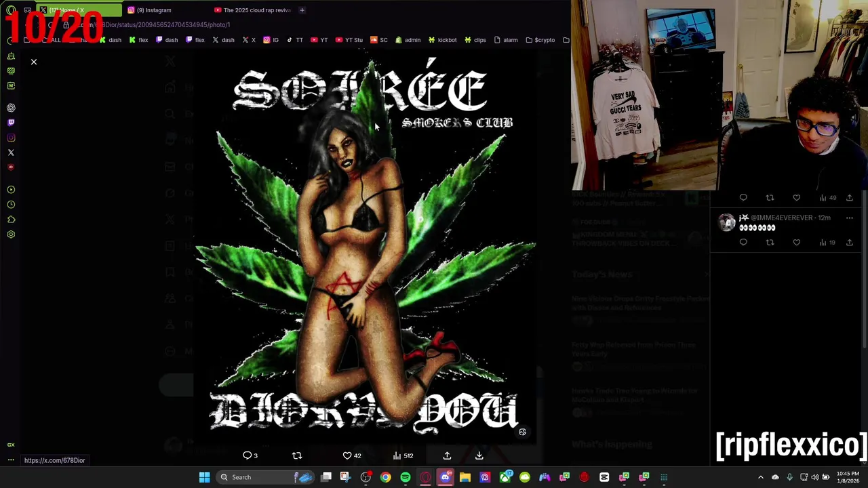868x488 pixels.
Task: Reply to the @IMME4EVEREVER post
Action: 743,242
